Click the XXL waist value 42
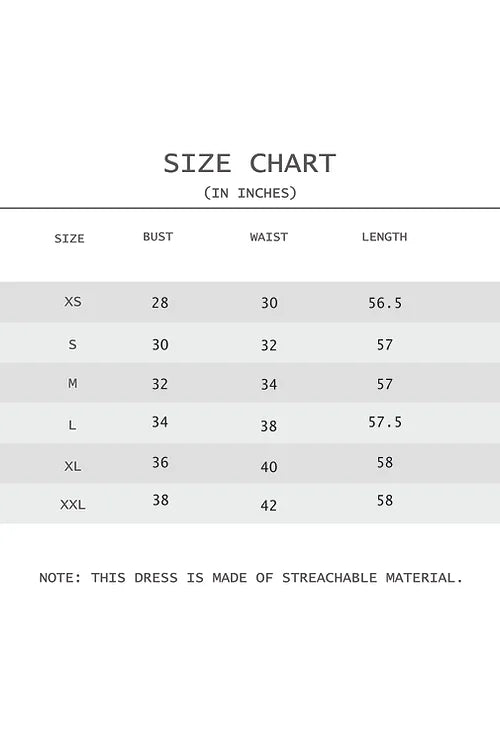This screenshot has width=500, height=750. [x=269, y=506]
